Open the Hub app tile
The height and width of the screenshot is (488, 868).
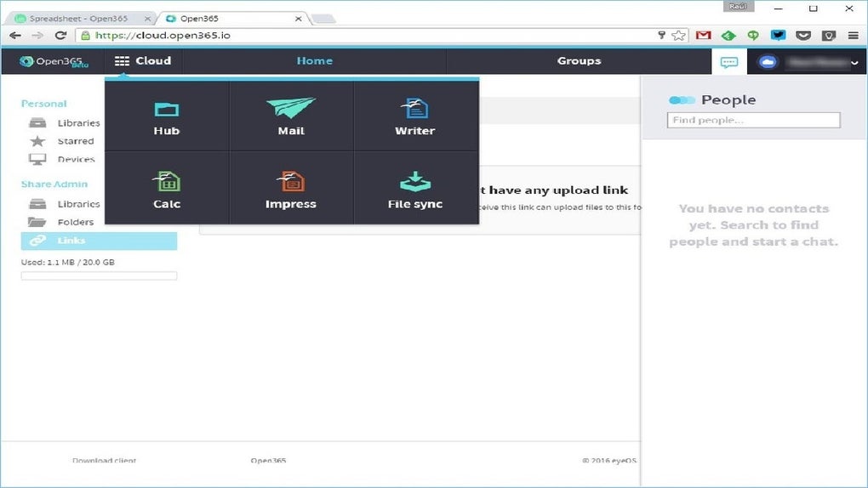point(167,116)
